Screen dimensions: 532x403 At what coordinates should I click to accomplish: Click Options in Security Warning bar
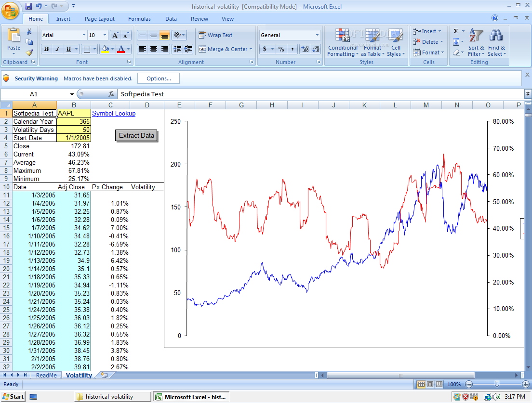(159, 78)
